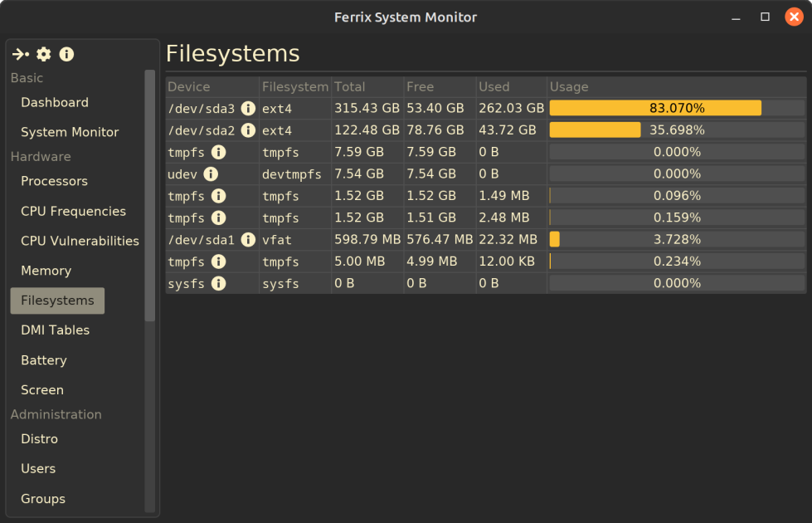This screenshot has width=812, height=523.
Task: Open CPU Vulnerabilities page
Action: click(80, 241)
